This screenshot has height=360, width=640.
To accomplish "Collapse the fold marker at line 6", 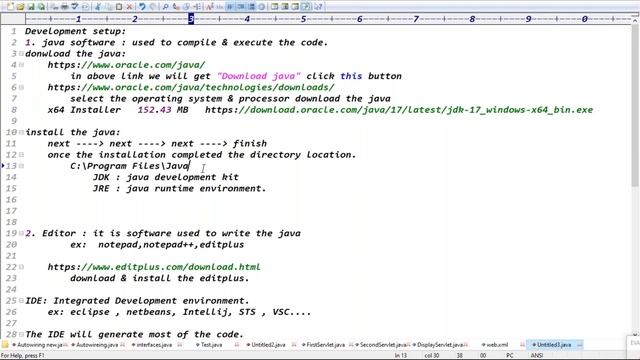I will (x=21, y=87).
